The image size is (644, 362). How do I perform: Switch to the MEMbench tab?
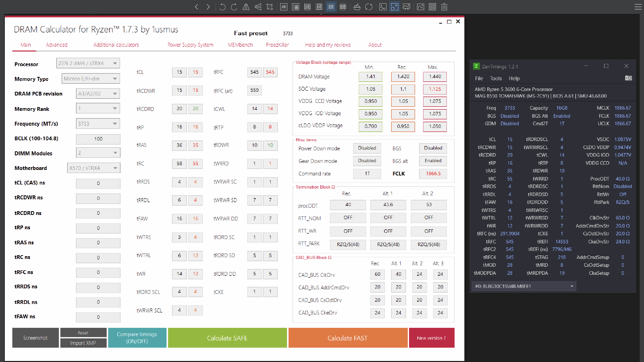click(x=240, y=45)
